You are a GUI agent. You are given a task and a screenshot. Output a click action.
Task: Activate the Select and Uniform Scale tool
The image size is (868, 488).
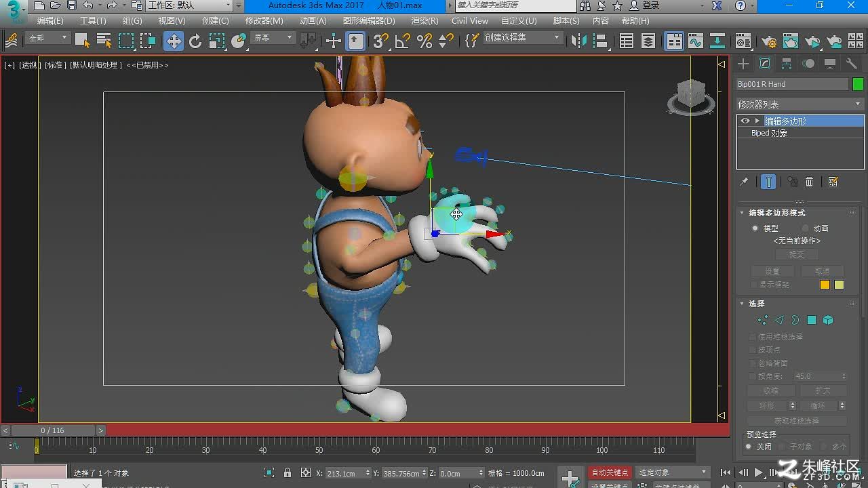[217, 41]
